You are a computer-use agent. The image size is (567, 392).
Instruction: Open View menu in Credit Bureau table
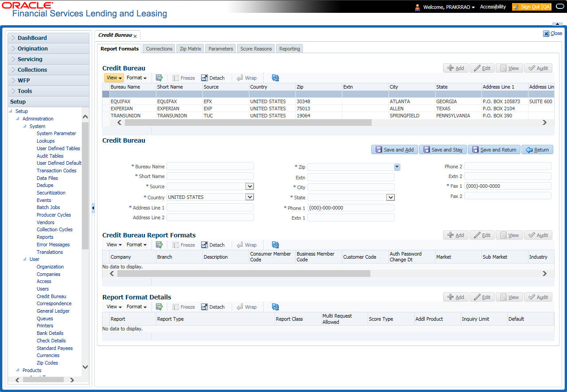(114, 78)
